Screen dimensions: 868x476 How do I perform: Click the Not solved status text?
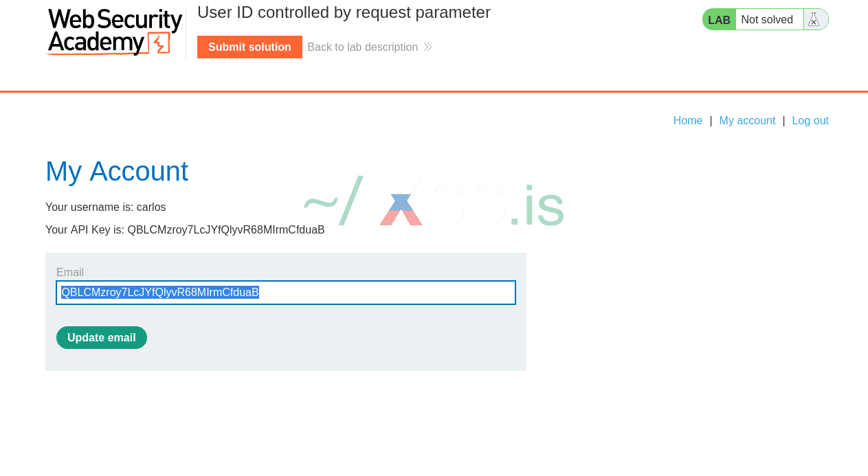(x=767, y=19)
